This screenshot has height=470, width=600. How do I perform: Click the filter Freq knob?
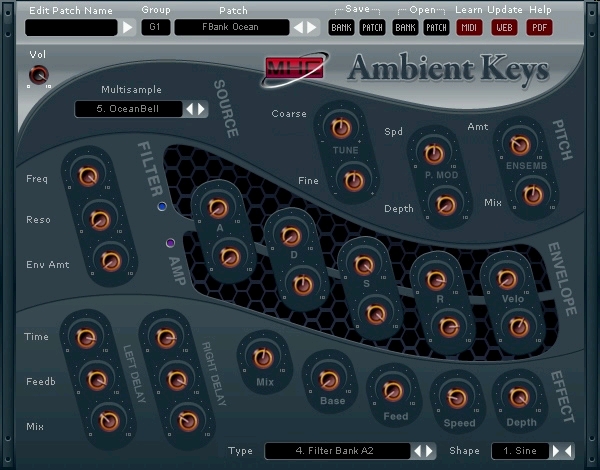coord(88,176)
